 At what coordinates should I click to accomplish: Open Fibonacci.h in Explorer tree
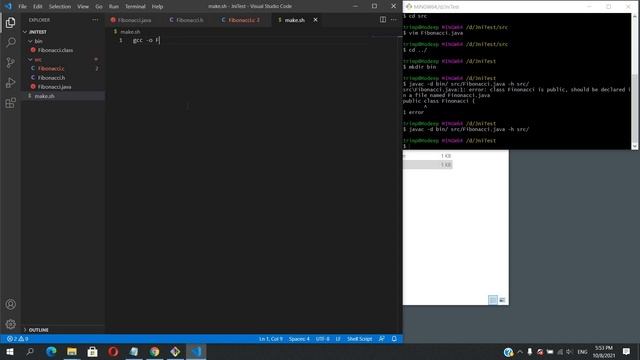coord(51,78)
